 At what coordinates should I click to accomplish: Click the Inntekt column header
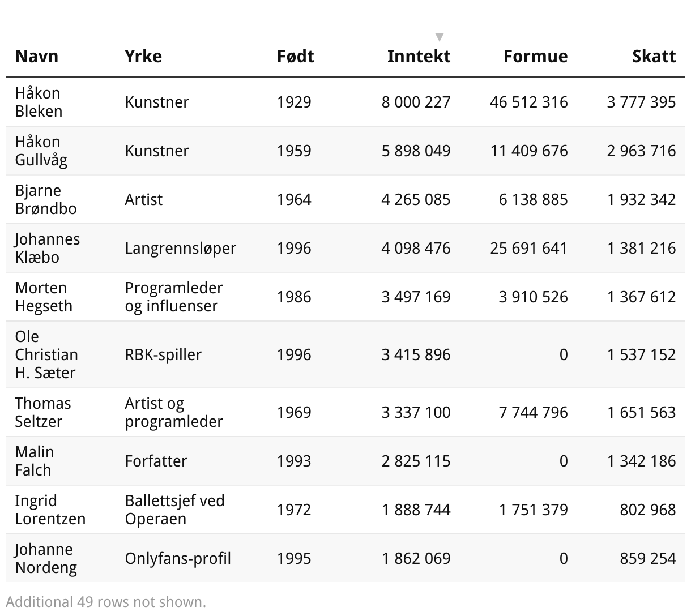(419, 56)
